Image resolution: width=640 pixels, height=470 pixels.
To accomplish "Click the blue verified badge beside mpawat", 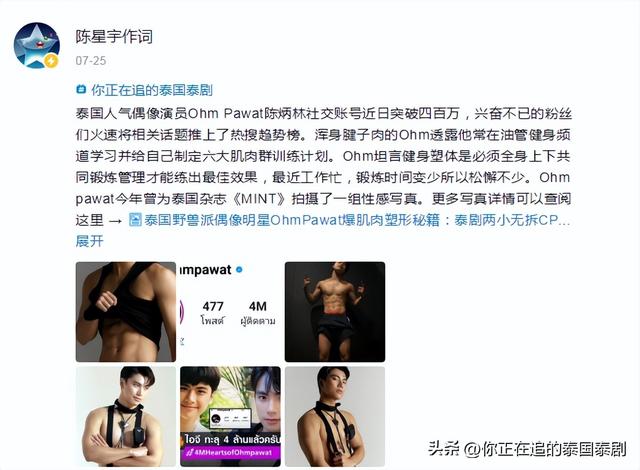I will point(239,270).
